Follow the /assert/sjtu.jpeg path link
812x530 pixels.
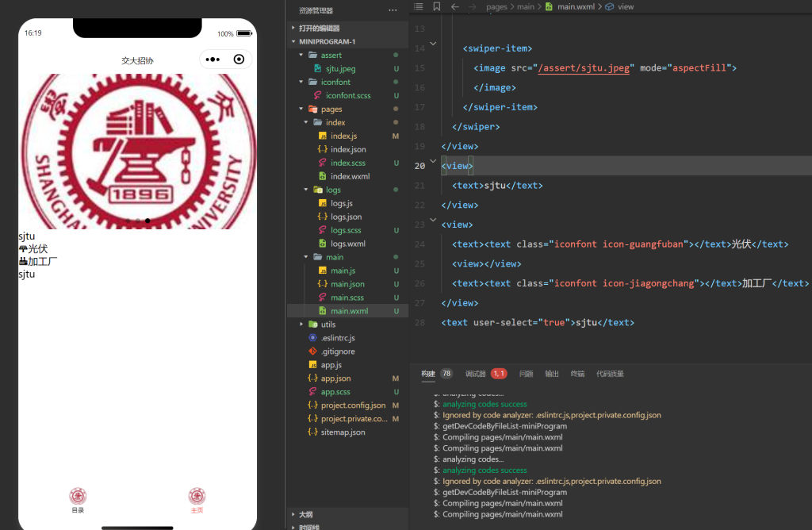[584, 68]
